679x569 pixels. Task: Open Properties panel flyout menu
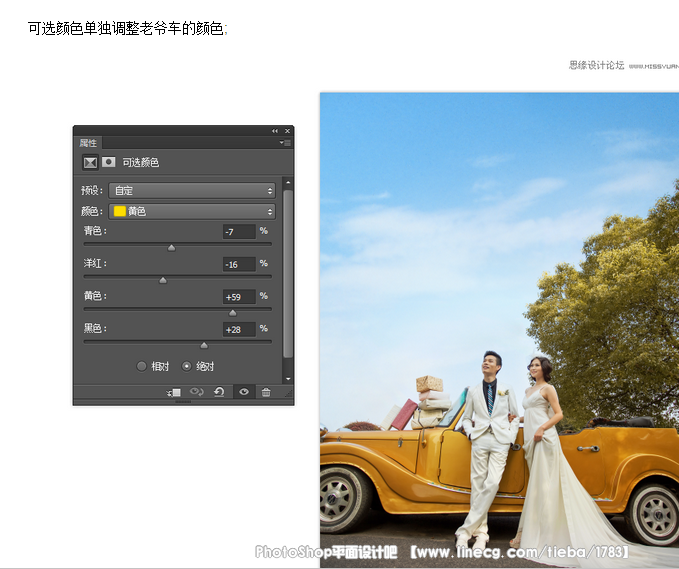point(285,142)
